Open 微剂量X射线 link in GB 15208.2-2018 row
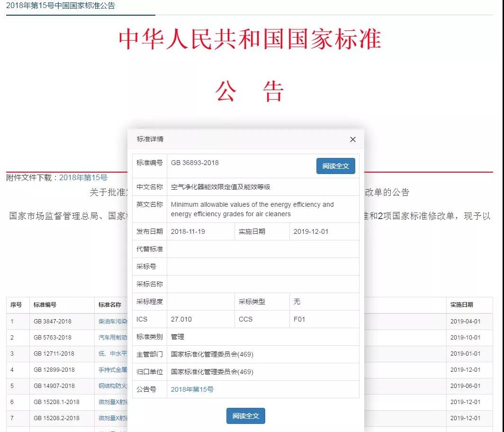This screenshot has width=504, height=432. [x=113, y=418]
